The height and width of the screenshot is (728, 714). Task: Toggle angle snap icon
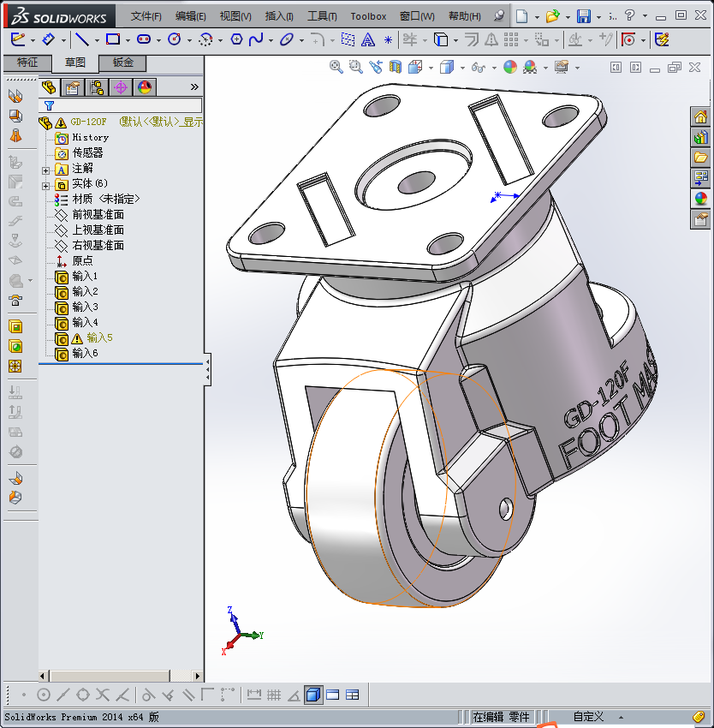click(x=294, y=695)
